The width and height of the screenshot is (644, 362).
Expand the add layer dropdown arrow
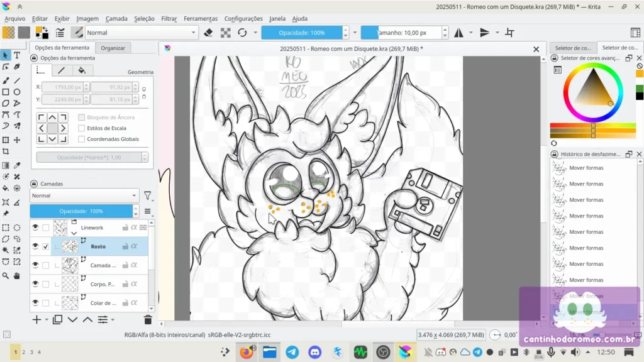[x=47, y=319]
